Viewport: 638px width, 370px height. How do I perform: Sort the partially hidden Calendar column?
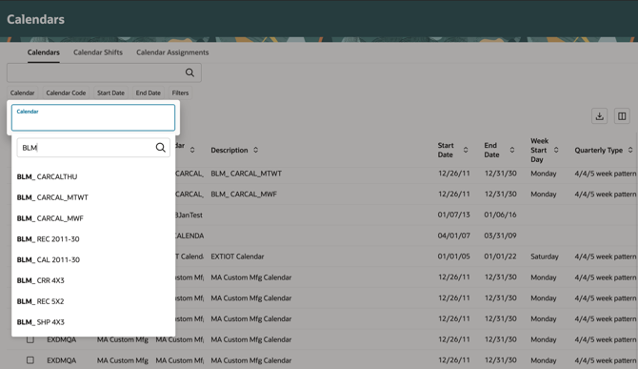click(192, 150)
